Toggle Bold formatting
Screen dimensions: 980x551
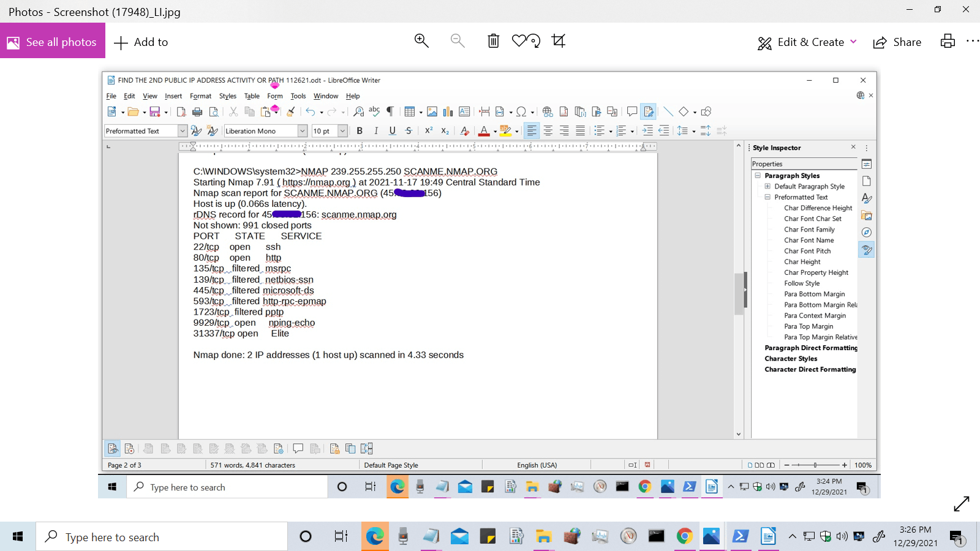coord(360,130)
